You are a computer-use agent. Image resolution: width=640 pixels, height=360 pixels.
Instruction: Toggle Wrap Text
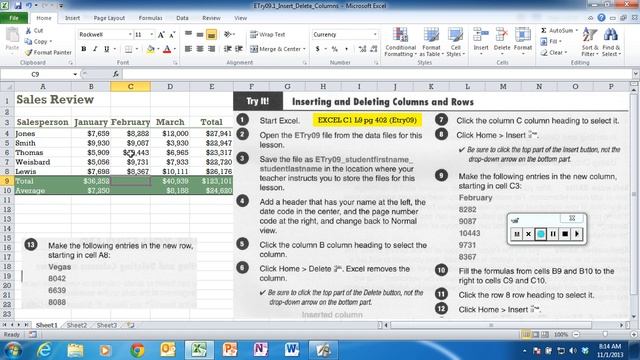[x=267, y=35]
